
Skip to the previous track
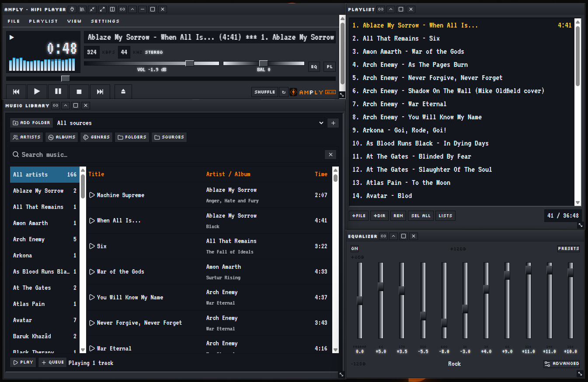pyautogui.click(x=16, y=92)
